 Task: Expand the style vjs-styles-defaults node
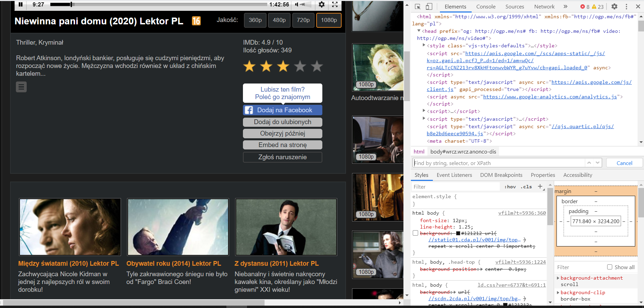point(424,45)
